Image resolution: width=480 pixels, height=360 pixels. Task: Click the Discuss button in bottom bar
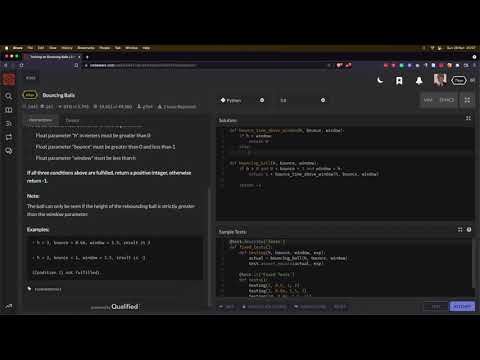pyautogui.click(x=310, y=307)
